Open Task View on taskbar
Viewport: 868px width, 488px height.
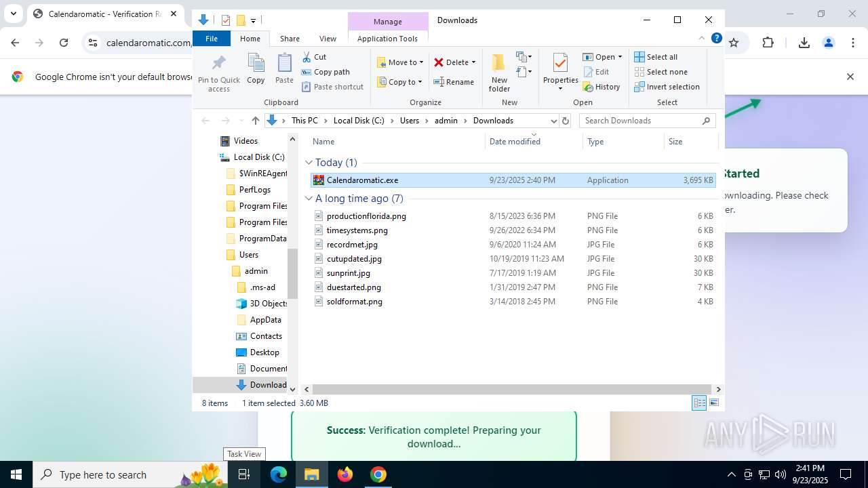pyautogui.click(x=244, y=474)
